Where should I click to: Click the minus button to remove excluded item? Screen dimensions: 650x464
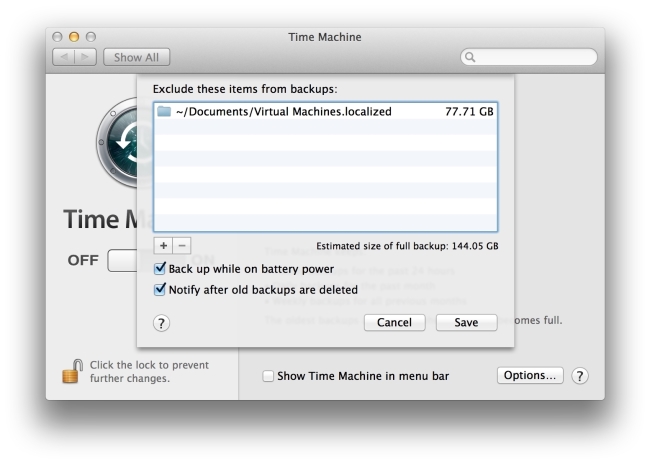[182, 245]
